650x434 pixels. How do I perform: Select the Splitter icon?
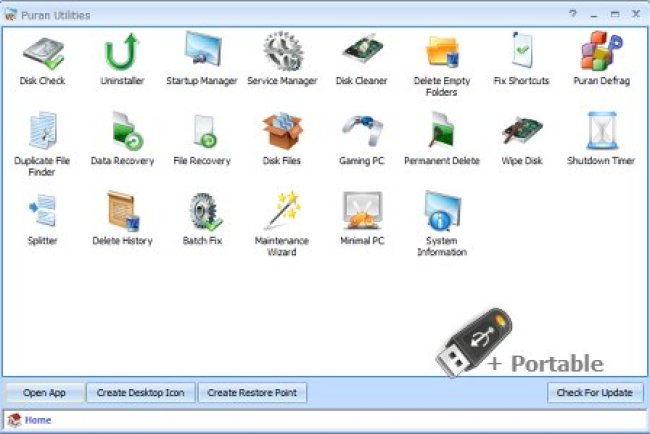tap(42, 210)
